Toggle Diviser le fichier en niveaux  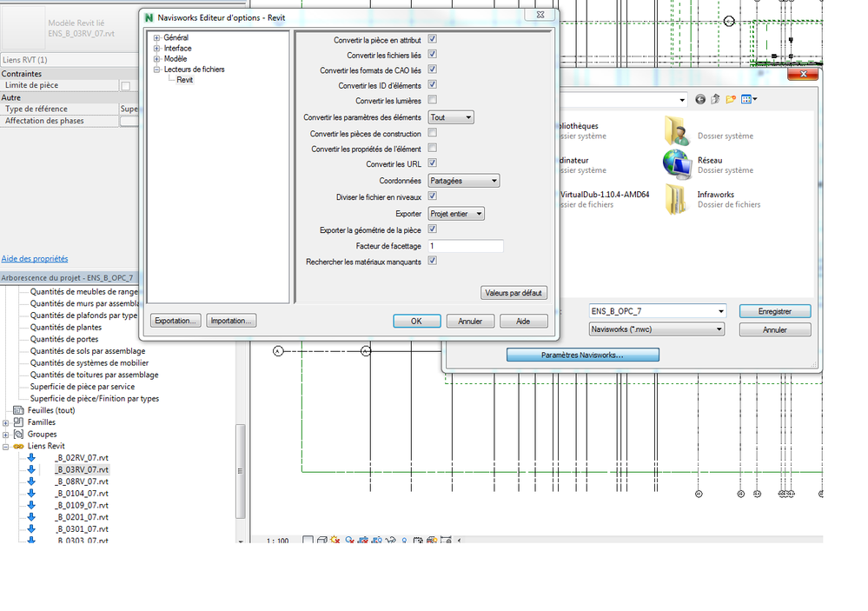433,196
